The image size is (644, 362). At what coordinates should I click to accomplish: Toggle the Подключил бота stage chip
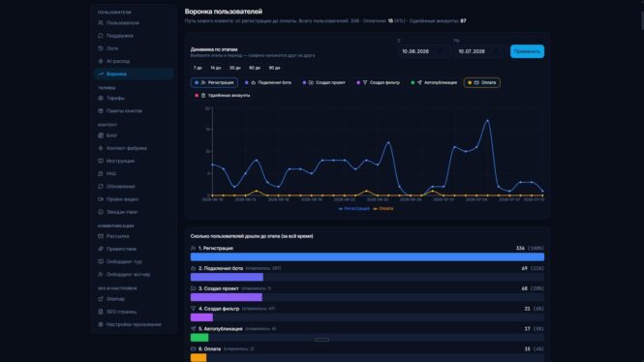pyautogui.click(x=268, y=82)
